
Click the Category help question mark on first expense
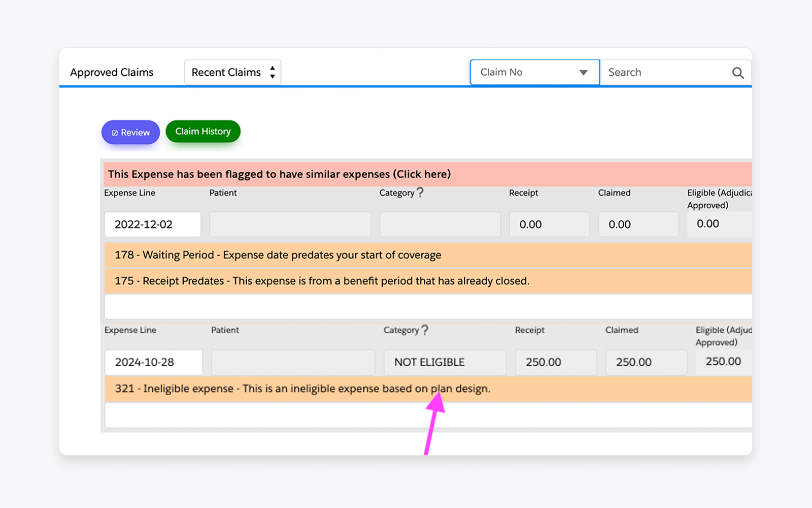tap(420, 191)
